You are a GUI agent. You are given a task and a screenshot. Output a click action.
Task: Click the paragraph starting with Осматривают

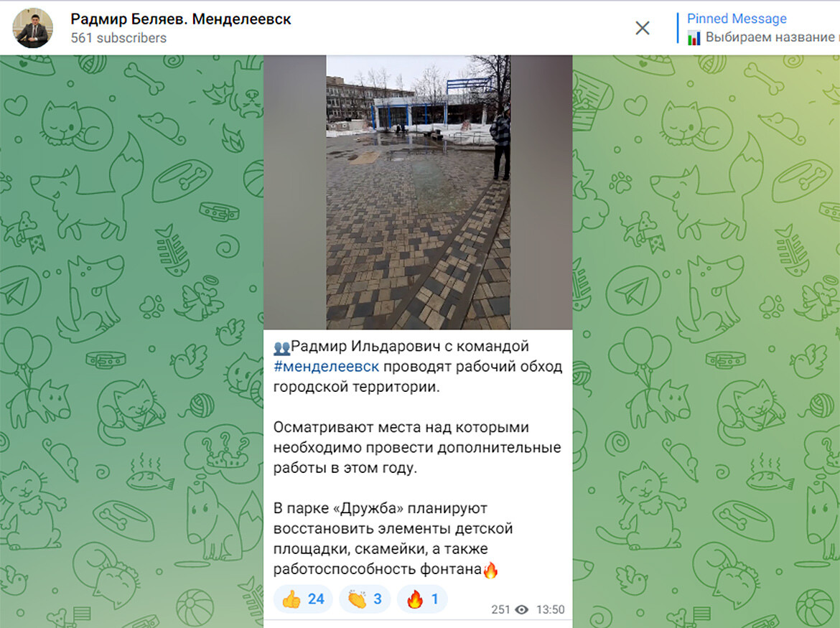(x=416, y=447)
